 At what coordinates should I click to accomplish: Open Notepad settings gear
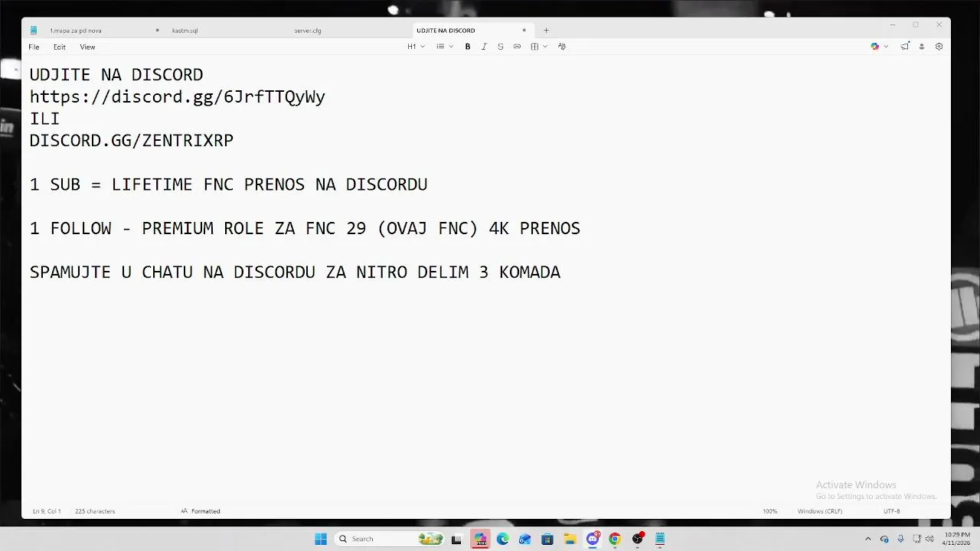click(x=939, y=47)
